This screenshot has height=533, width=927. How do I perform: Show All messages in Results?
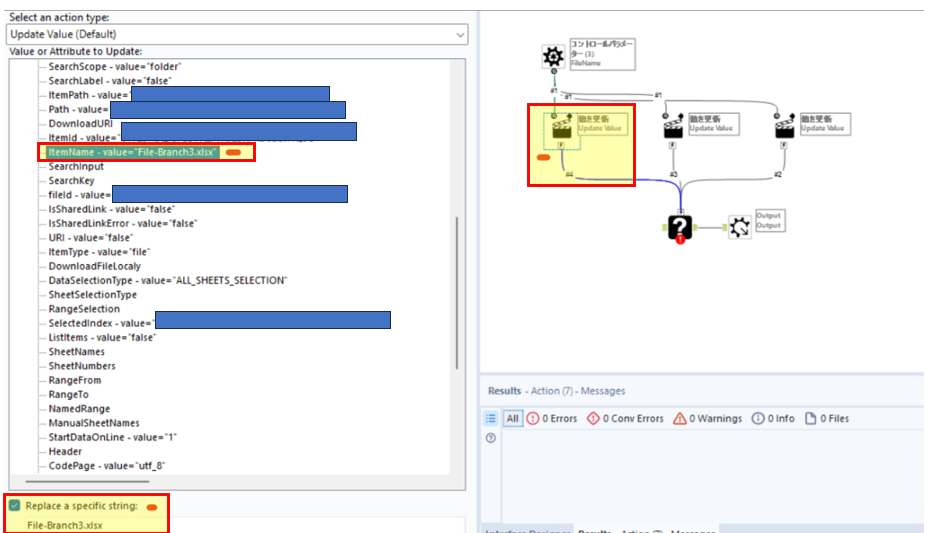pyautogui.click(x=513, y=418)
